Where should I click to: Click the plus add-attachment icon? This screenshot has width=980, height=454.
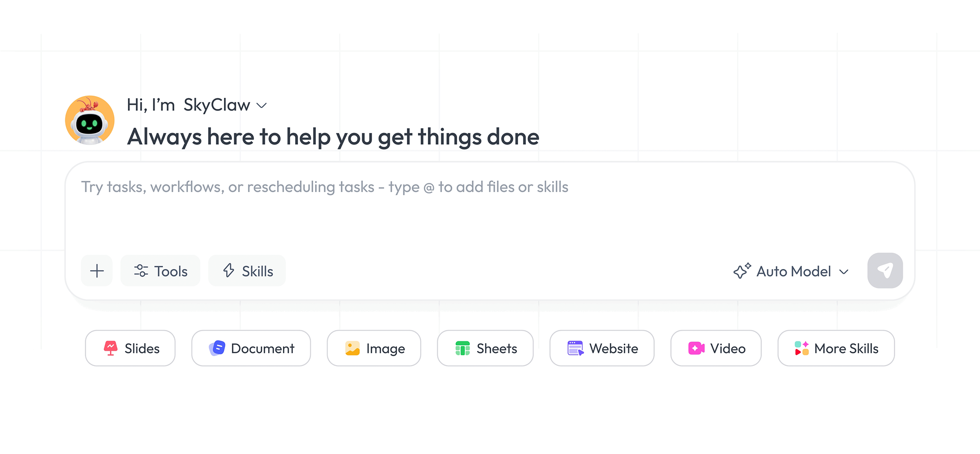[x=97, y=271]
